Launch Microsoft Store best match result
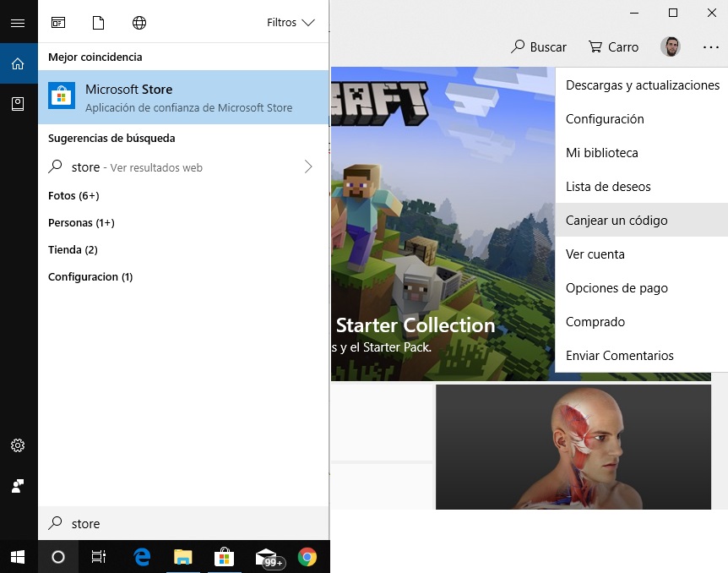Screen dimensions: 728x573 coord(183,97)
